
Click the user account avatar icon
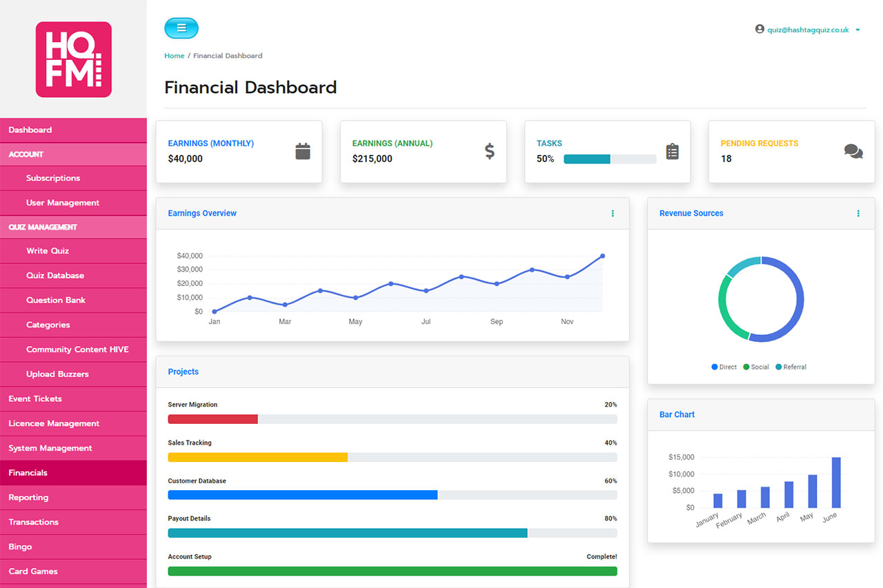coord(760,29)
